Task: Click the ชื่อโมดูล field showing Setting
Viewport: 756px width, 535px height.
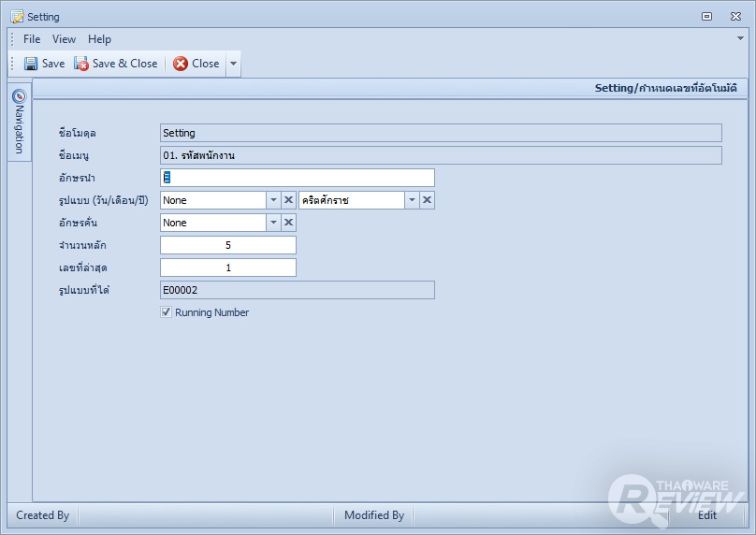Action: 441,133
